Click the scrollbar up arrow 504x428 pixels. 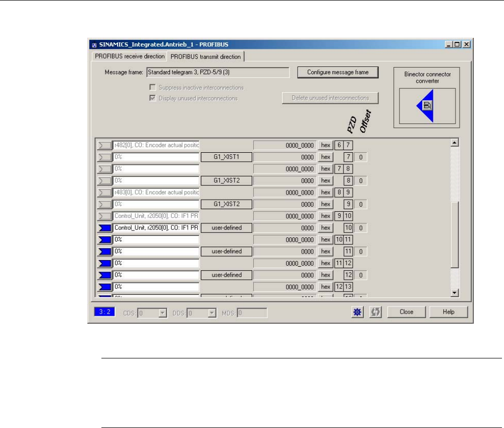point(455,143)
